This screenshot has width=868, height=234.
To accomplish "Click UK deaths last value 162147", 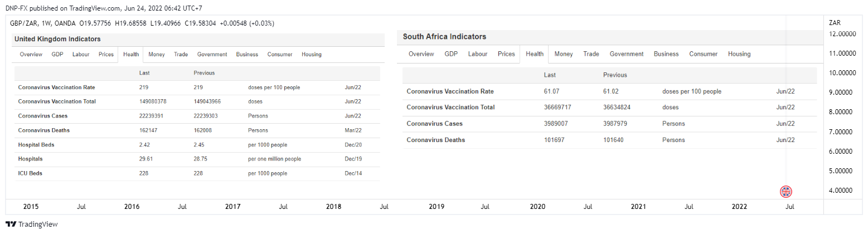I will (148, 130).
